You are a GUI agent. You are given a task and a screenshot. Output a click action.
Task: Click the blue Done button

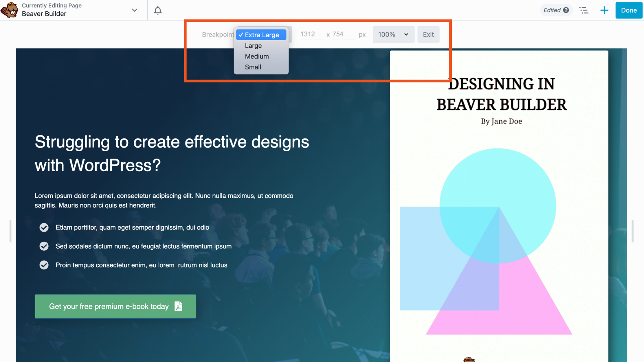[x=629, y=10]
